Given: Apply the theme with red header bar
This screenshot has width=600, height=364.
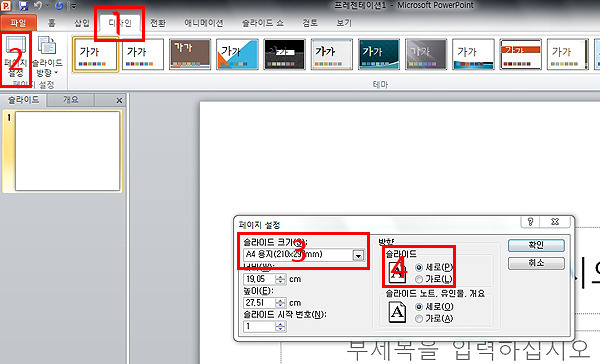Looking at the screenshot, I should 520,54.
